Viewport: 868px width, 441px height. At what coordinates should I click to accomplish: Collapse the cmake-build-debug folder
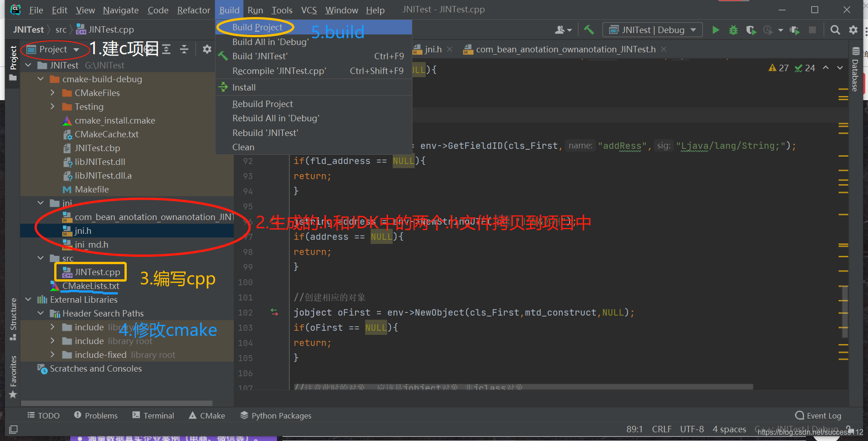coord(40,79)
